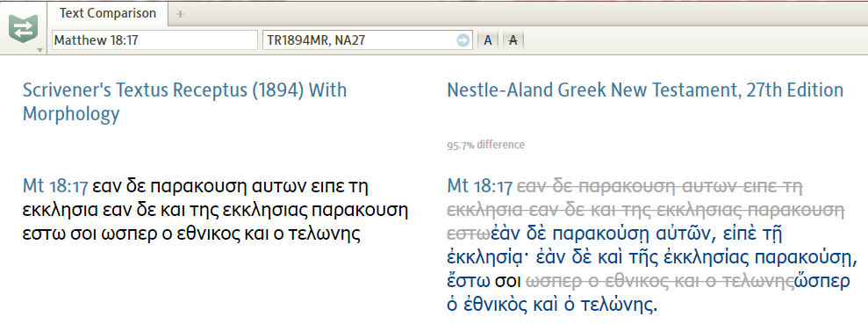Click the unchanged word σοι in NA27 text
Screen dimensions: 868x331
507,281
